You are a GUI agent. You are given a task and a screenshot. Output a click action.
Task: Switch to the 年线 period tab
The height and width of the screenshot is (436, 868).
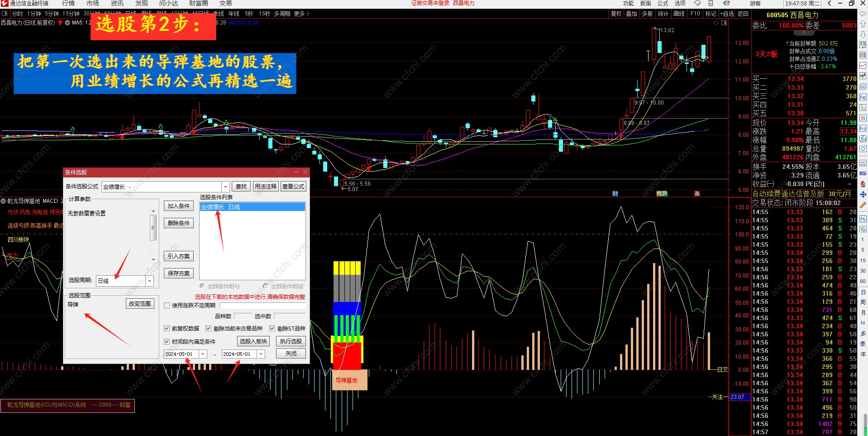point(234,14)
